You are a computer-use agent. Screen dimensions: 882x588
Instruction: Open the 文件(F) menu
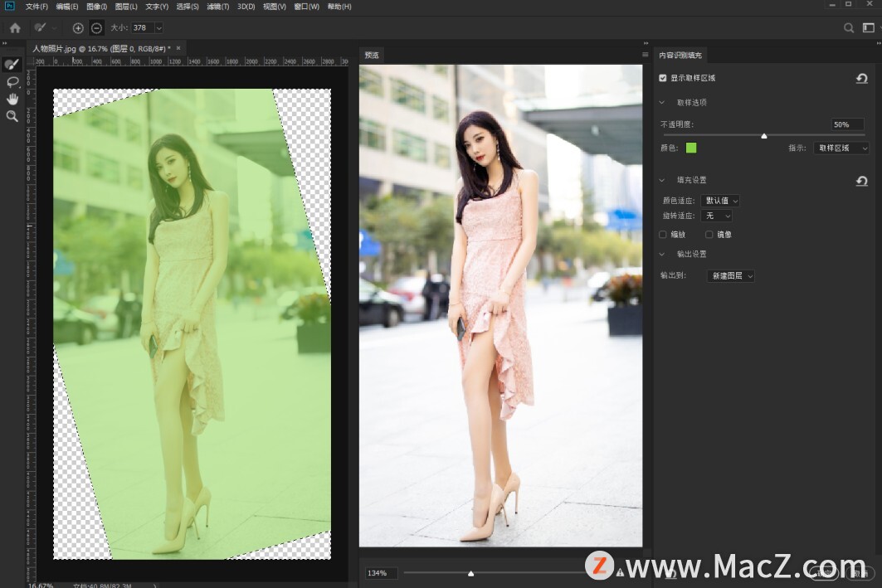click(37, 7)
